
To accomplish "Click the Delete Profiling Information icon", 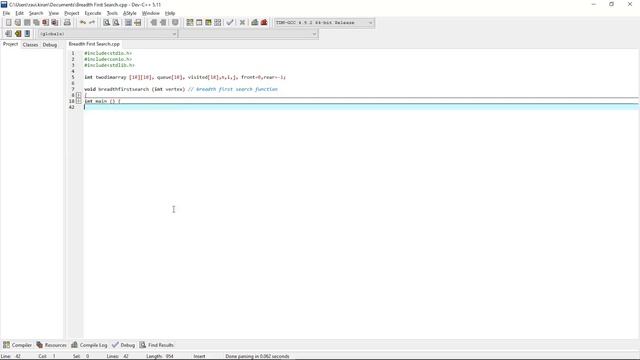I will [x=264, y=22].
